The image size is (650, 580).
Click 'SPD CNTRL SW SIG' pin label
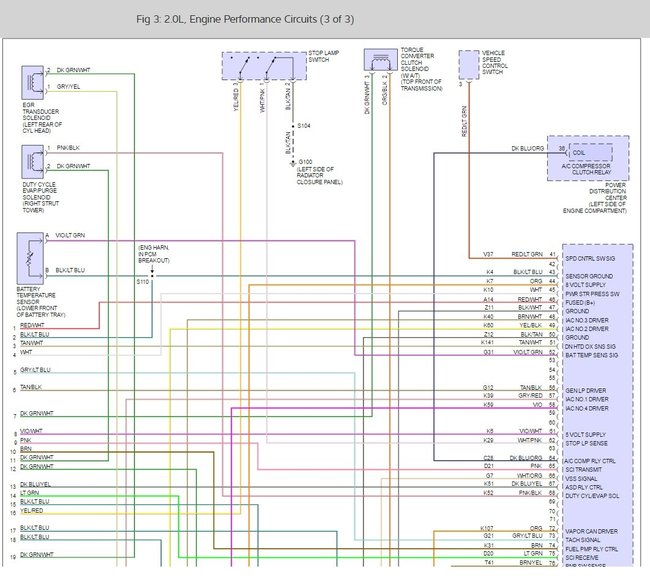[590, 258]
